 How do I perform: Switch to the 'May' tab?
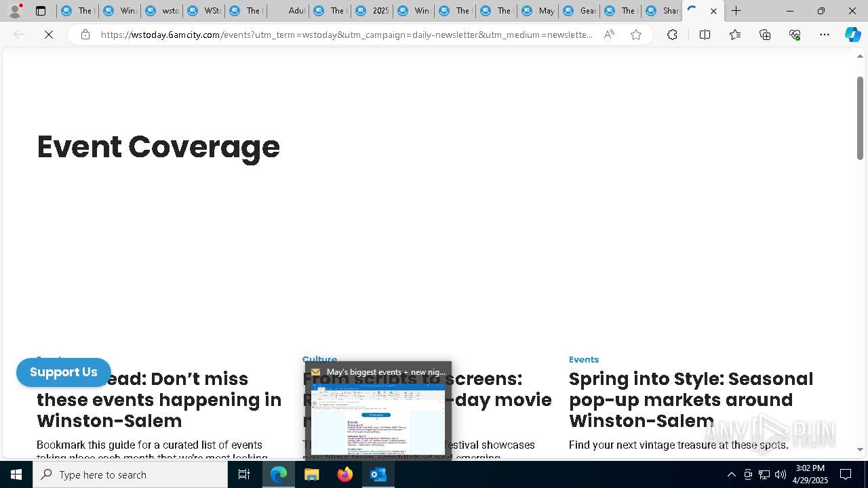537,11
